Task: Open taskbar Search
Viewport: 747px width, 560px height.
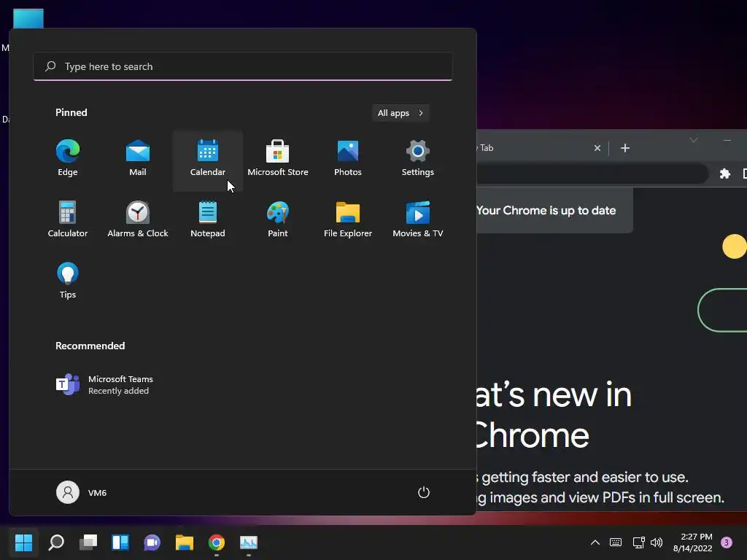Action: (55, 542)
